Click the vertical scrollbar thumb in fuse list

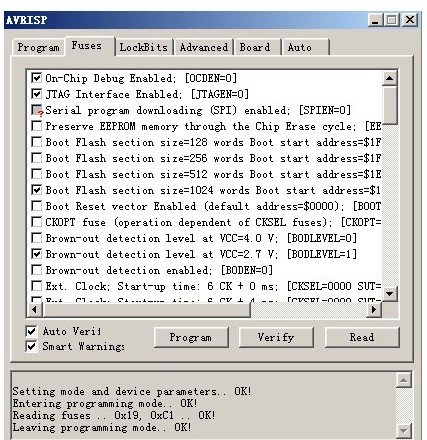click(x=389, y=105)
